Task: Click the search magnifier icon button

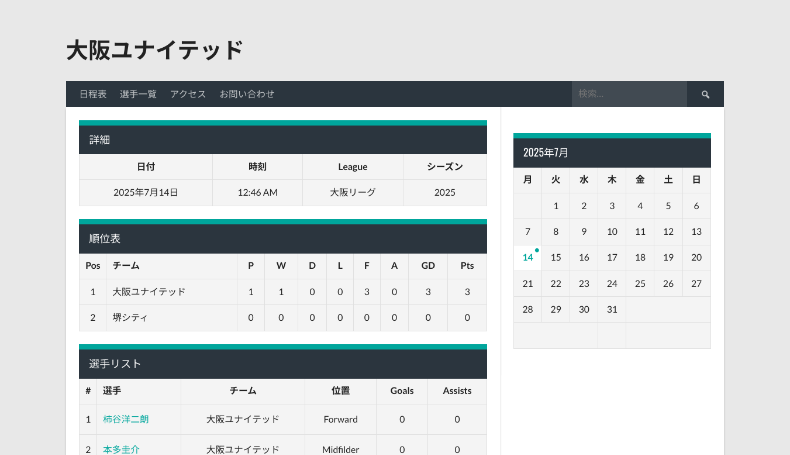Action: (x=705, y=94)
